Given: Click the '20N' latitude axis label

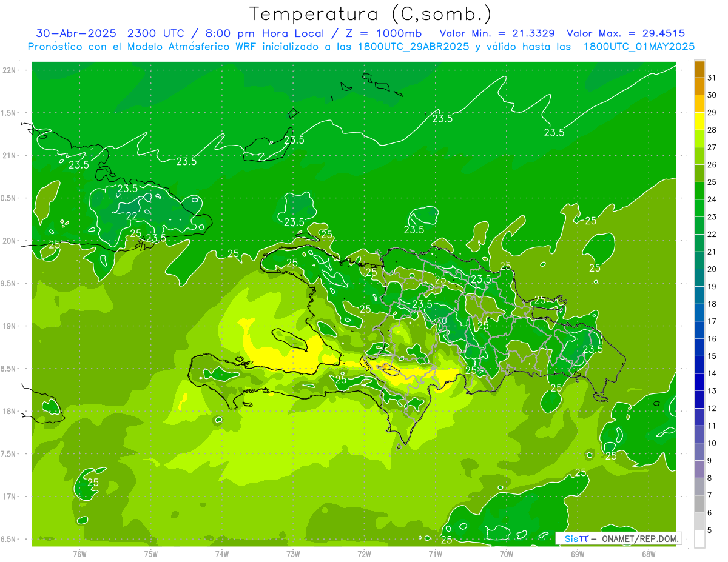Looking at the screenshot, I should click(x=10, y=241).
